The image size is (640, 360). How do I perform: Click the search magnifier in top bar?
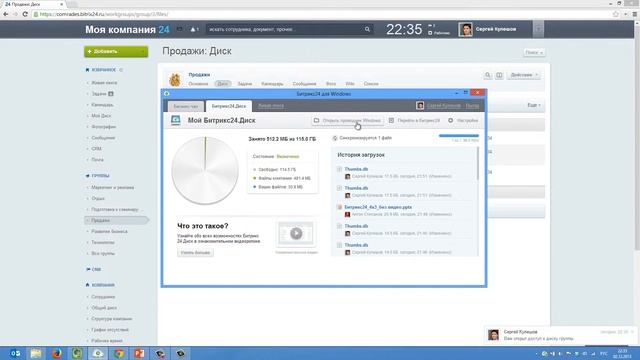(x=367, y=29)
